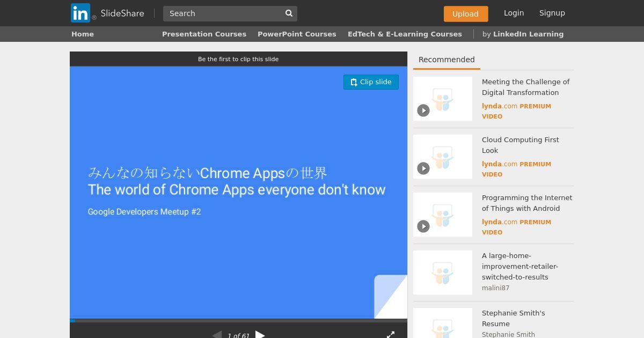Open Presentation Courses menu item
The image size is (644, 338).
coord(204,34)
